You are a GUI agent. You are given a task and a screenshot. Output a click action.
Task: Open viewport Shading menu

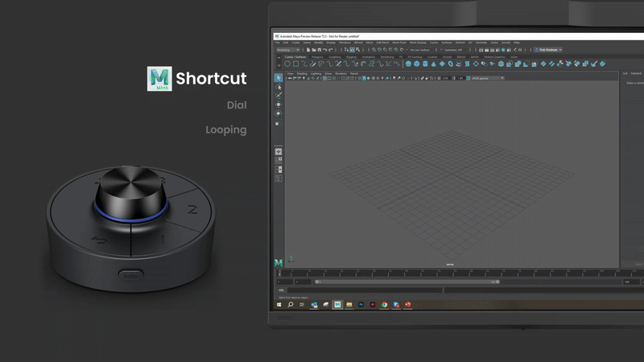302,73
